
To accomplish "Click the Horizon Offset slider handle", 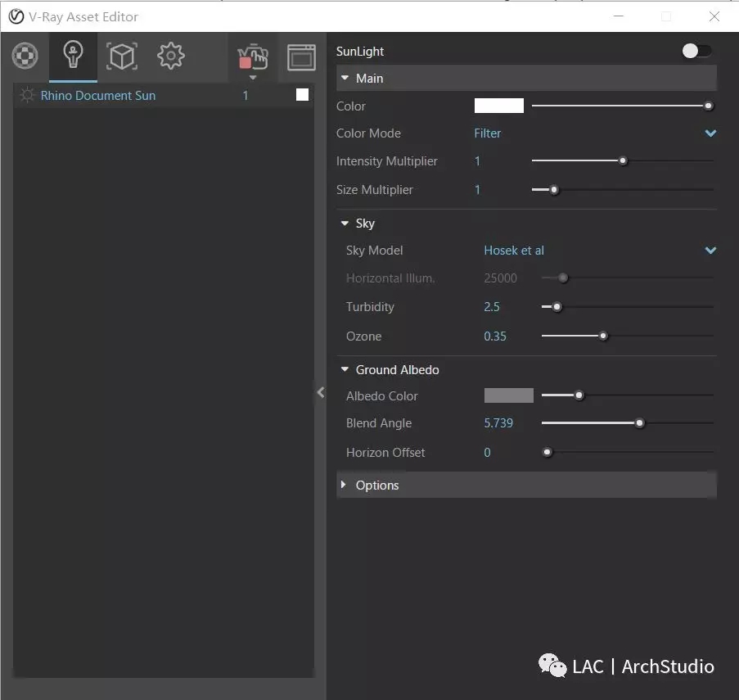I will pyautogui.click(x=547, y=453).
